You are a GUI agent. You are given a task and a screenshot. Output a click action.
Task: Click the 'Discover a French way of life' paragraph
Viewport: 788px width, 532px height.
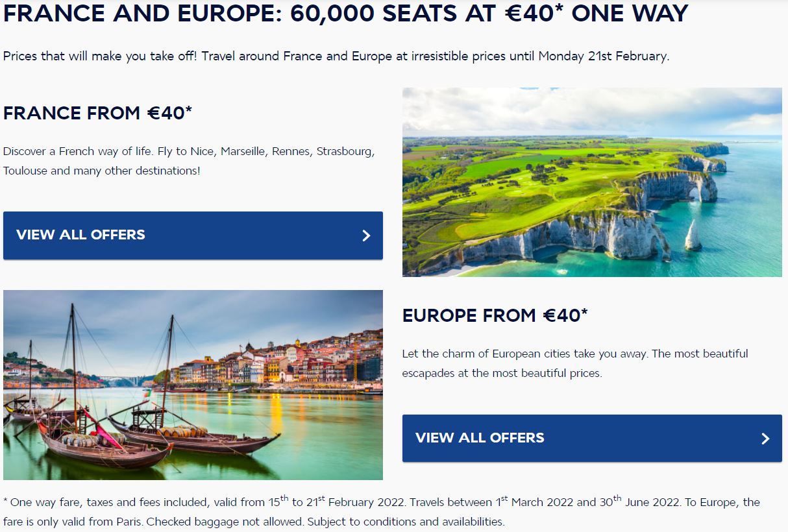[x=190, y=161]
